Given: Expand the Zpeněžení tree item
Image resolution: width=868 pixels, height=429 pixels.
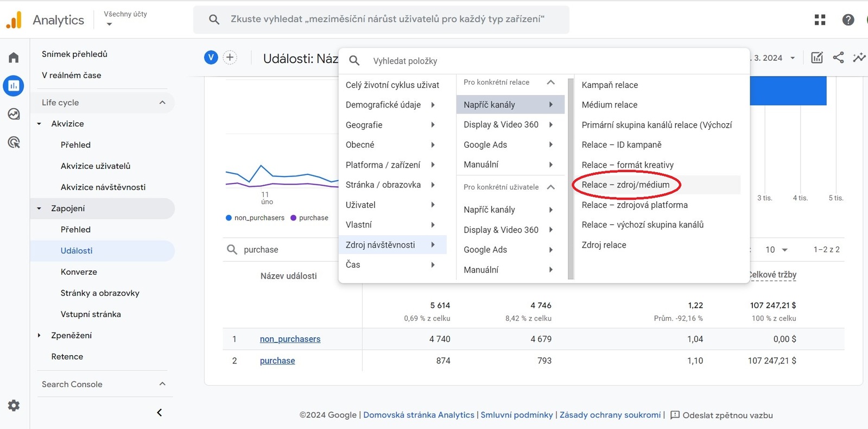Looking at the screenshot, I should (x=39, y=336).
